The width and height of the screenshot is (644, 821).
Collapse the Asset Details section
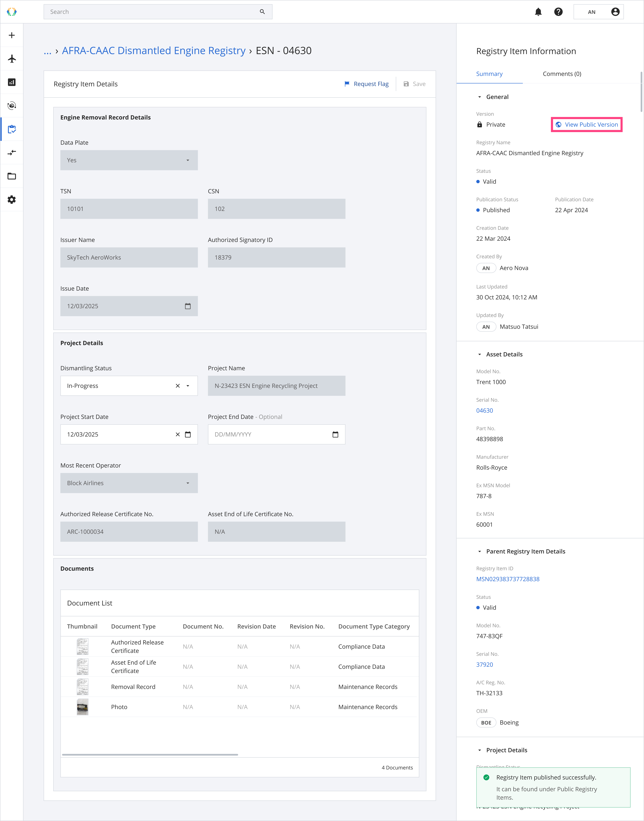click(480, 355)
